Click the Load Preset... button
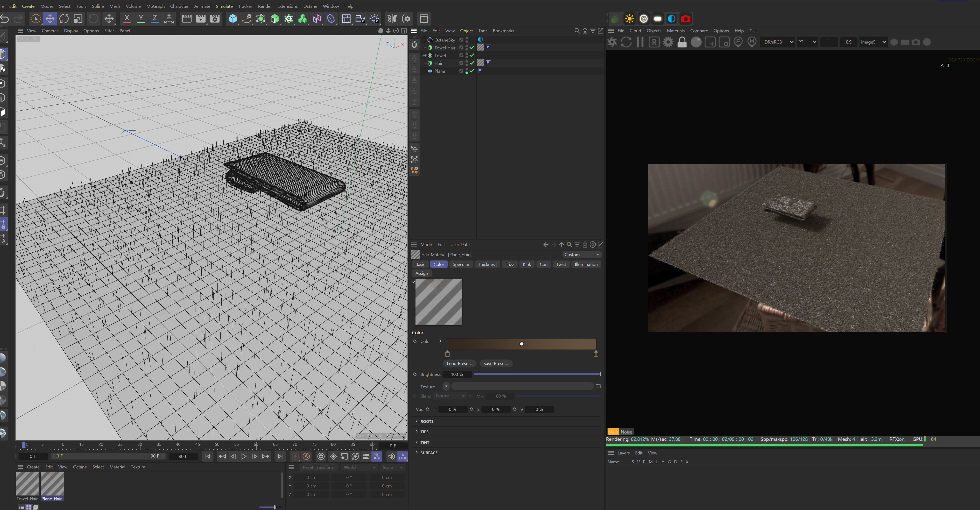 [460, 363]
